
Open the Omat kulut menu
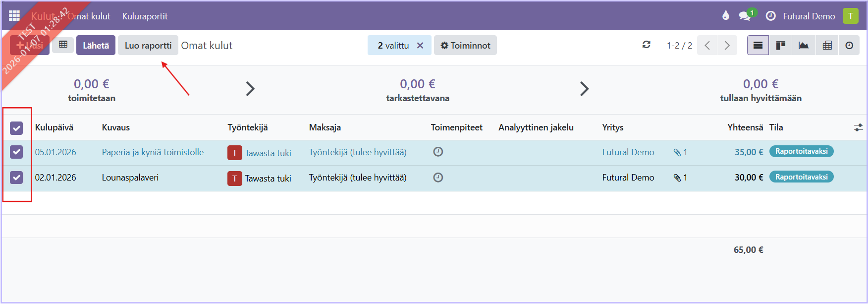tap(89, 16)
